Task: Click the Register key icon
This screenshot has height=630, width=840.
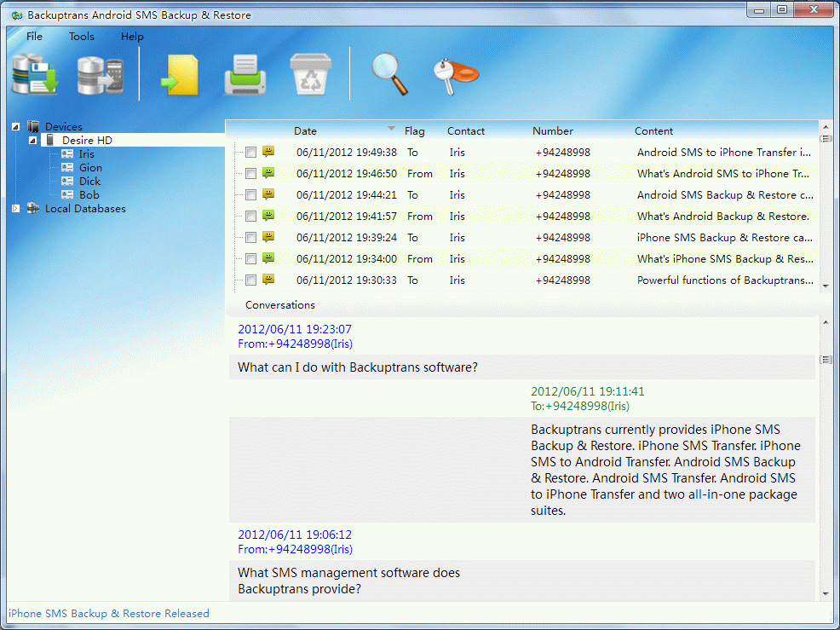Action: click(x=457, y=72)
